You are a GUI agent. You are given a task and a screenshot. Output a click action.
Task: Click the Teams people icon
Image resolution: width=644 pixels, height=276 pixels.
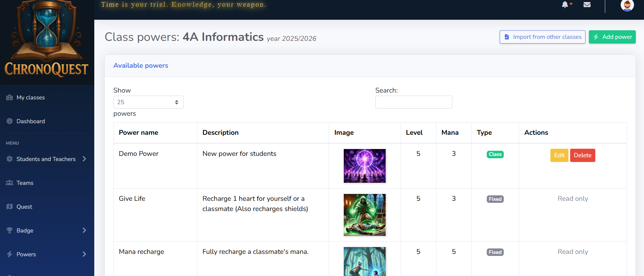tap(10, 183)
